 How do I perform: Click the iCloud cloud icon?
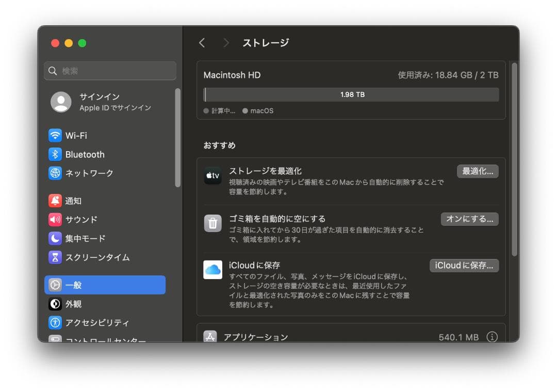click(212, 269)
